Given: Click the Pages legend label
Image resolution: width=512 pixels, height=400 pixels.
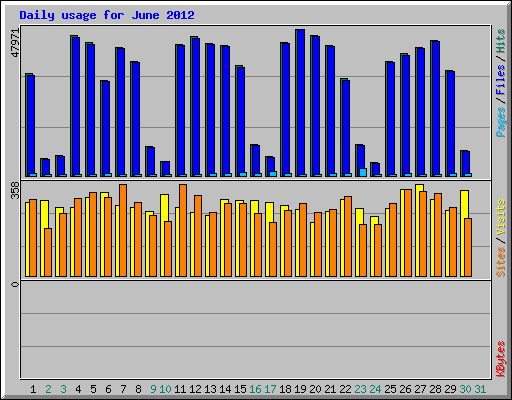Looking at the screenshot, I should click(501, 122).
